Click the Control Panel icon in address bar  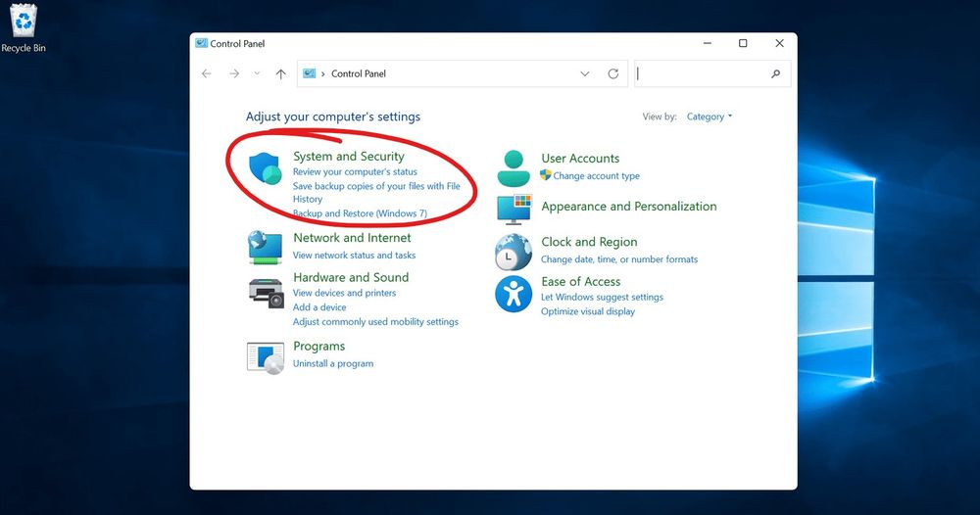pyautogui.click(x=310, y=73)
